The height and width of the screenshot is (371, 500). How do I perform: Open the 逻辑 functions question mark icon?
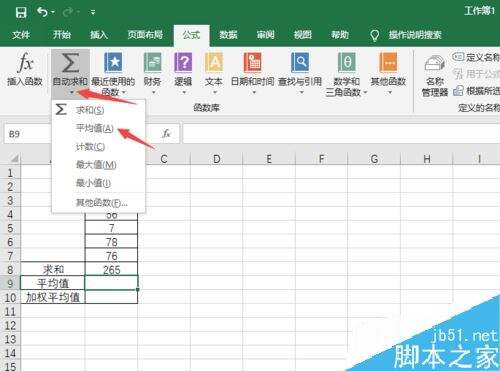click(x=183, y=62)
